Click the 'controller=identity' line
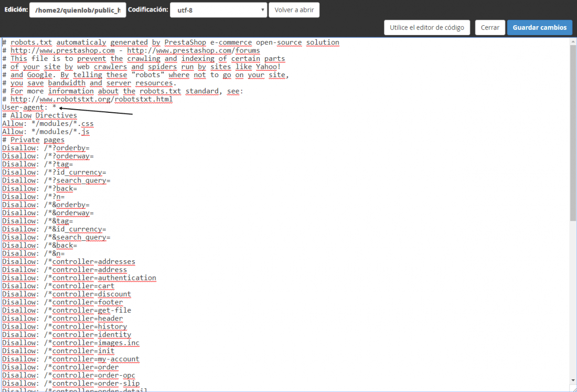 (67, 335)
